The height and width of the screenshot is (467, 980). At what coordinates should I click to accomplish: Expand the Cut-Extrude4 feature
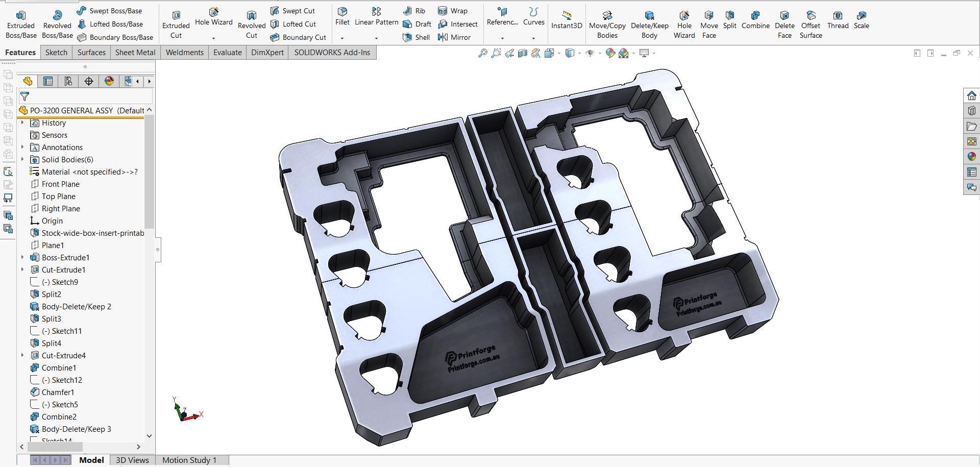pyautogui.click(x=22, y=355)
